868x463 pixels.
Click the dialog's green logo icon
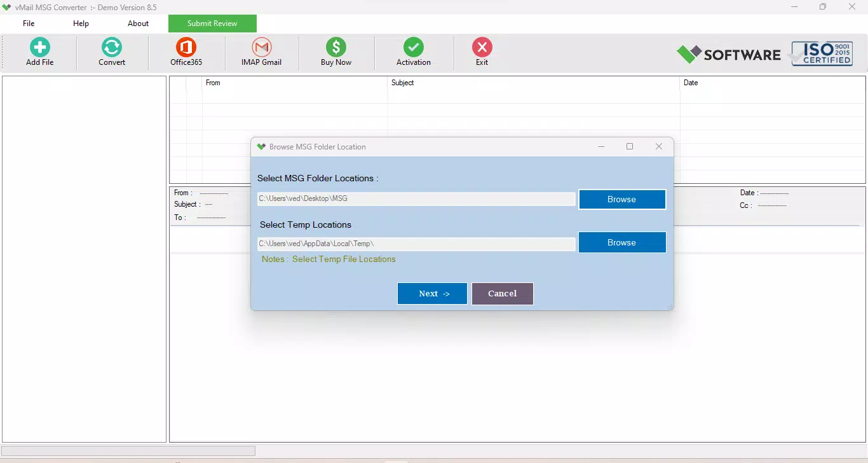click(x=261, y=147)
